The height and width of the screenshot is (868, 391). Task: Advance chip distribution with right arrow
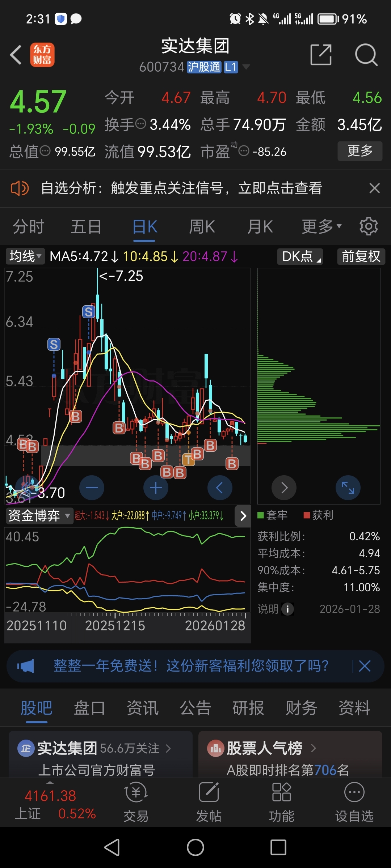click(x=284, y=488)
